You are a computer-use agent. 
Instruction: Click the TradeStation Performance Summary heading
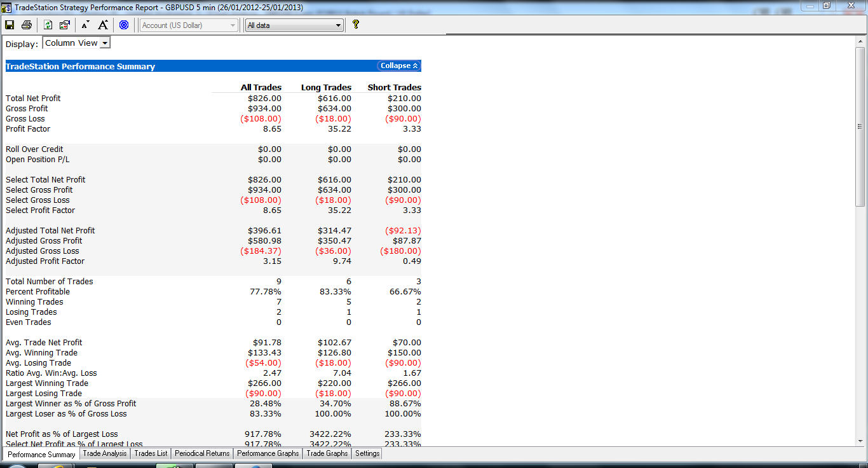80,66
